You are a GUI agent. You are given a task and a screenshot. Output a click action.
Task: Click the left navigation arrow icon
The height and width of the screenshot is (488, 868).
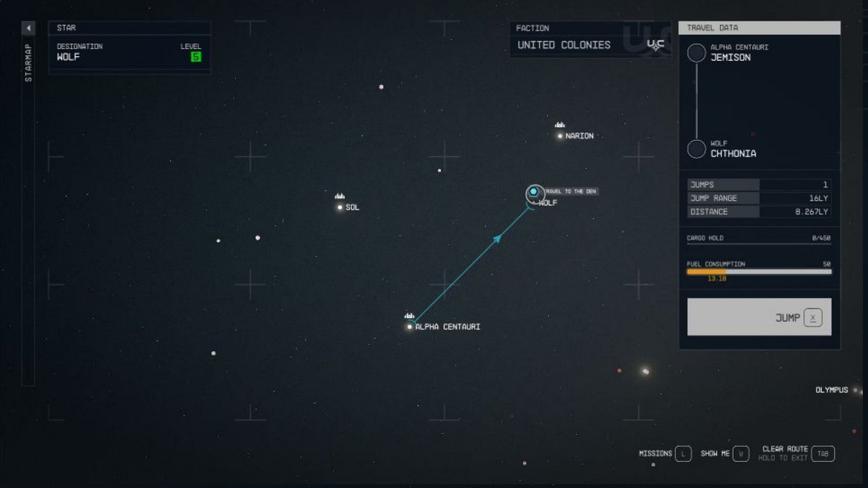pos(28,28)
